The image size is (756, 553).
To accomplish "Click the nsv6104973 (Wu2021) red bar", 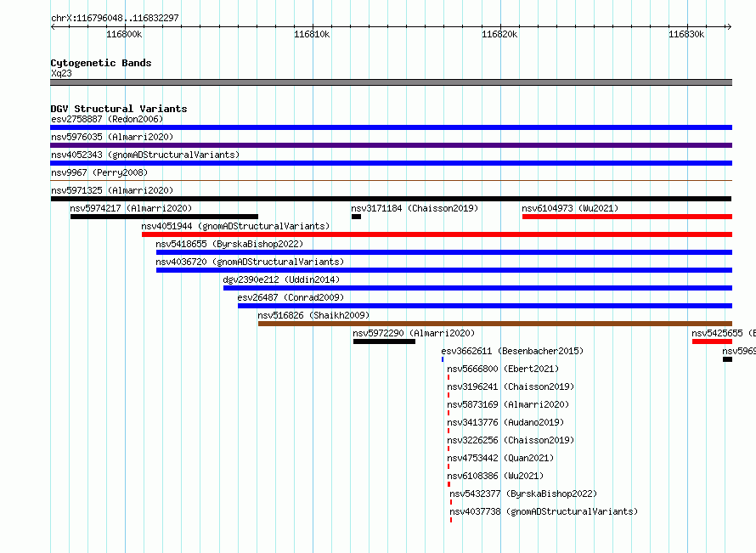I will click(x=627, y=217).
